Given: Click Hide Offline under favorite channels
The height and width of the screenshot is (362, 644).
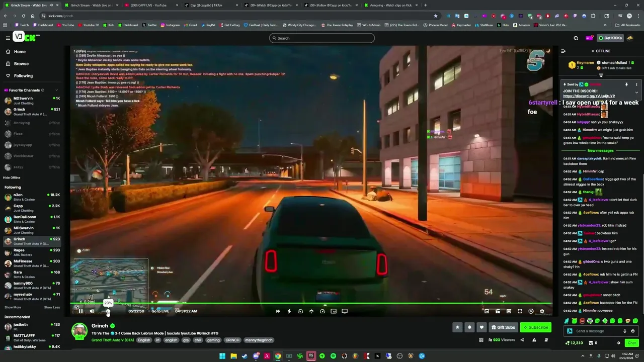Looking at the screenshot, I should click(12, 177).
